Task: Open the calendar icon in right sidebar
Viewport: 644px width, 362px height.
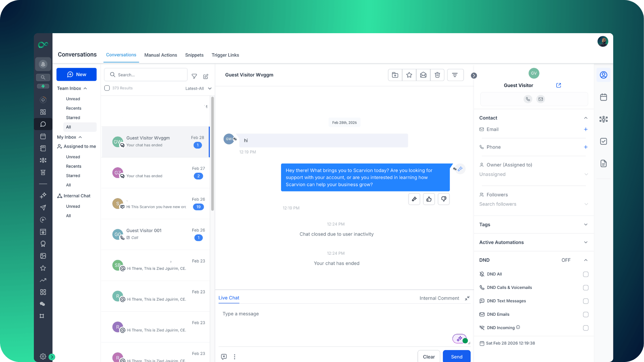Action: pyautogui.click(x=603, y=97)
